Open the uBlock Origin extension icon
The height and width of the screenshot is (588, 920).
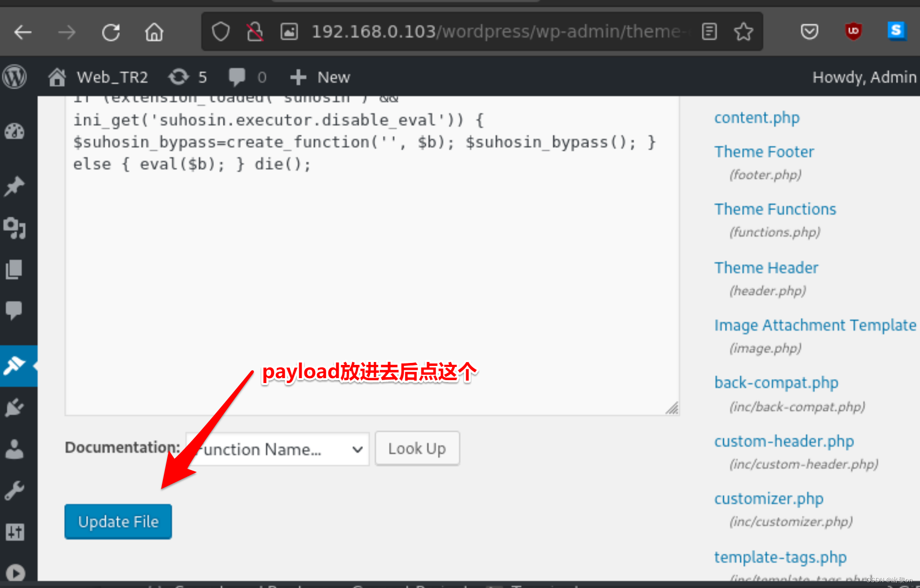click(853, 32)
